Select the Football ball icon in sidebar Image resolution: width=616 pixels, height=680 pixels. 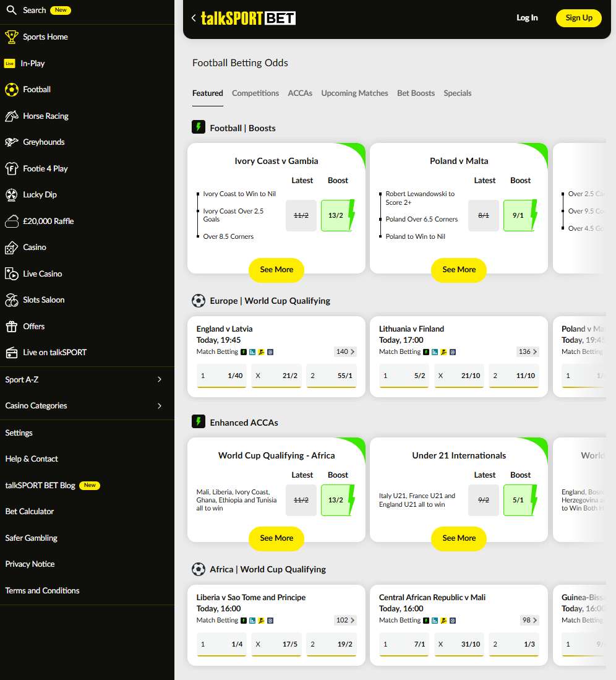click(12, 89)
